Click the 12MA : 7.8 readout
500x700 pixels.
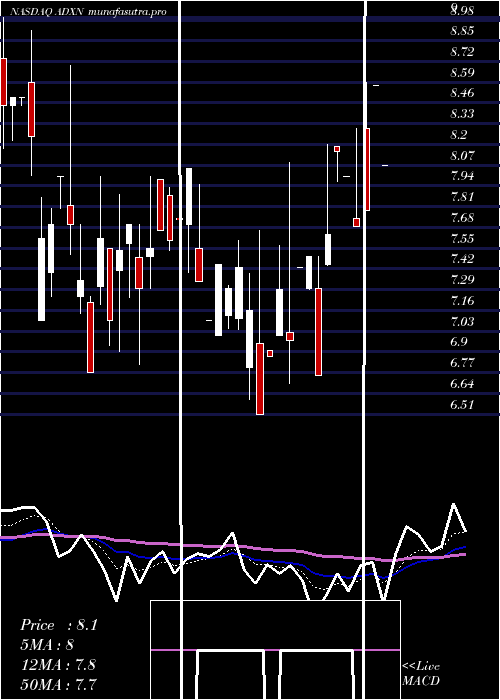[x=58, y=665]
